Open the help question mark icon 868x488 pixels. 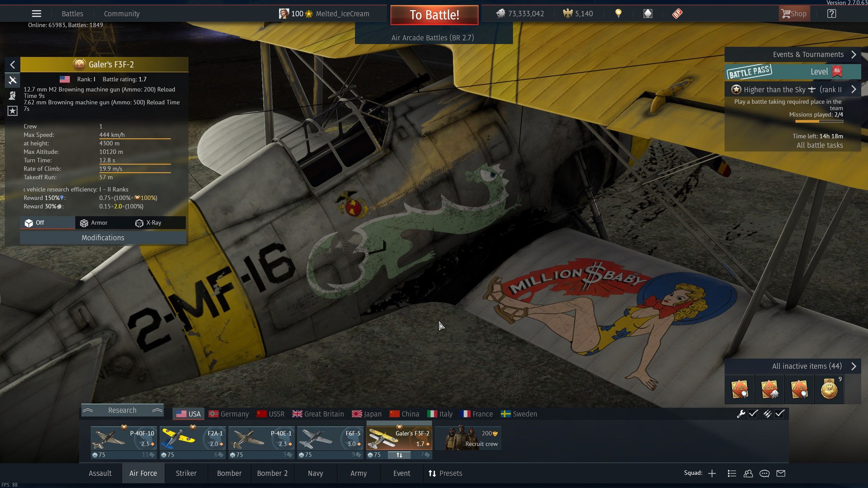coord(832,14)
